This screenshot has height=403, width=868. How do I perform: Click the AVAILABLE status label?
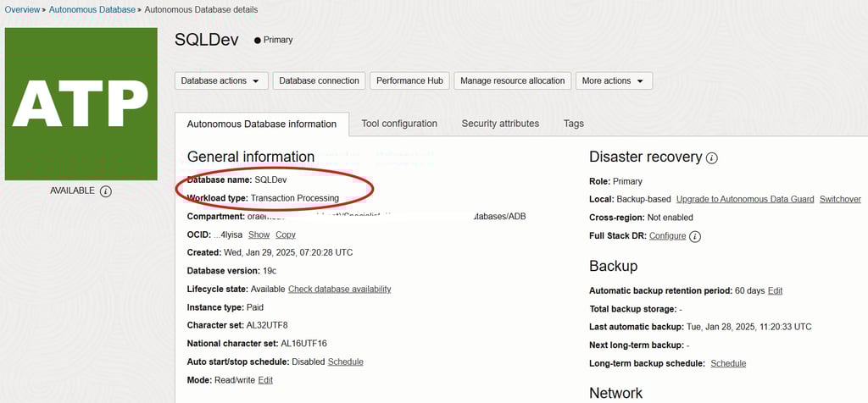[73, 190]
